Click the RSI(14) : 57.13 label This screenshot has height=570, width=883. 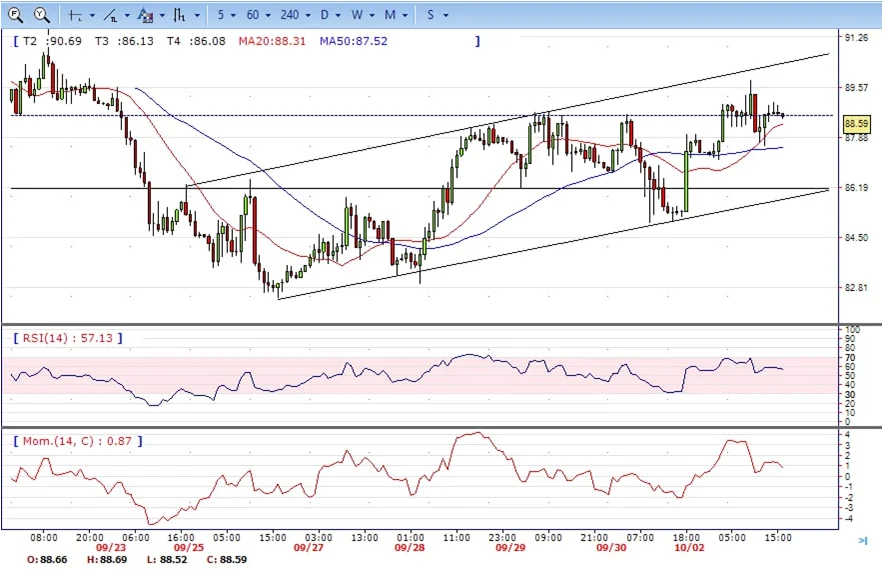(68, 338)
